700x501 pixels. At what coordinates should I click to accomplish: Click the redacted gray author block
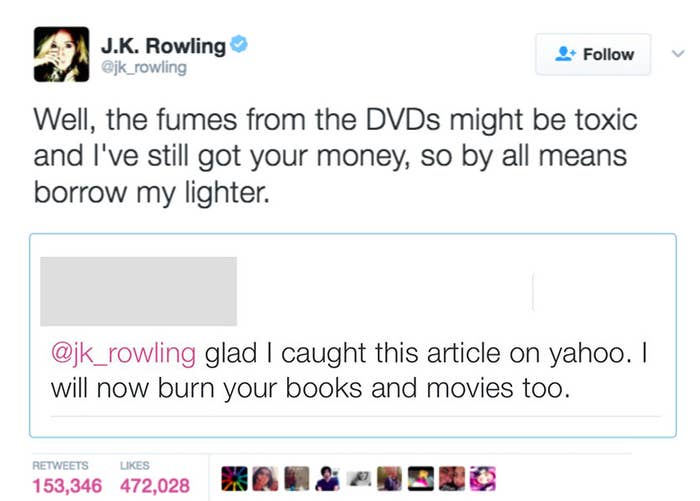coord(138,291)
